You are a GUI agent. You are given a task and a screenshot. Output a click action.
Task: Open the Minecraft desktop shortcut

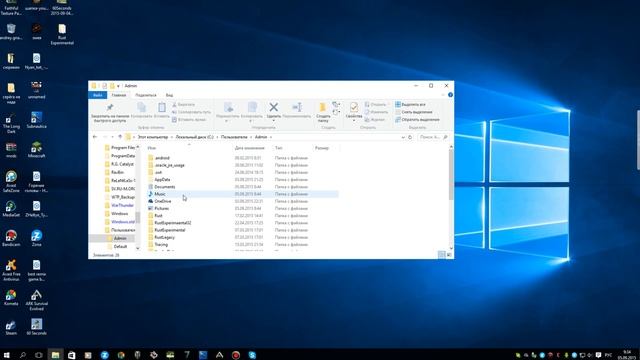[x=36, y=150]
